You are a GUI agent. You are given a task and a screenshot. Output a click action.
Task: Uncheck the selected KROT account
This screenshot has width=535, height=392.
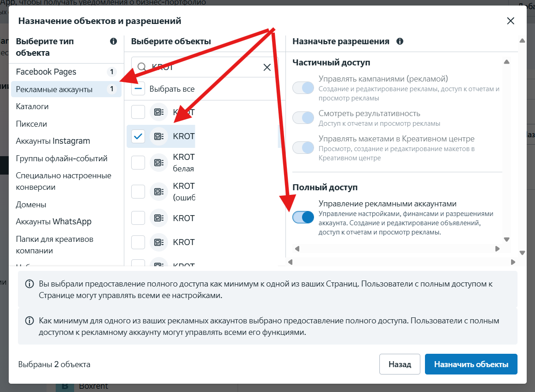click(138, 136)
